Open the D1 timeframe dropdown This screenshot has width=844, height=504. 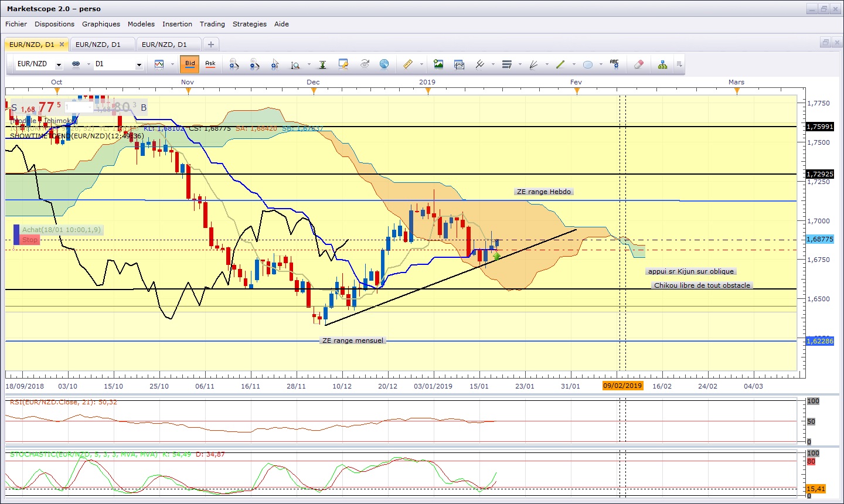pos(139,64)
